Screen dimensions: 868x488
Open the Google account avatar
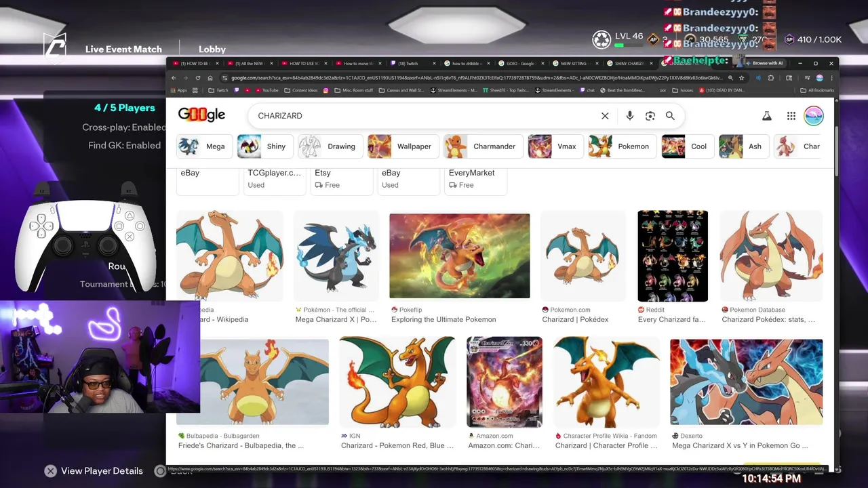point(813,116)
